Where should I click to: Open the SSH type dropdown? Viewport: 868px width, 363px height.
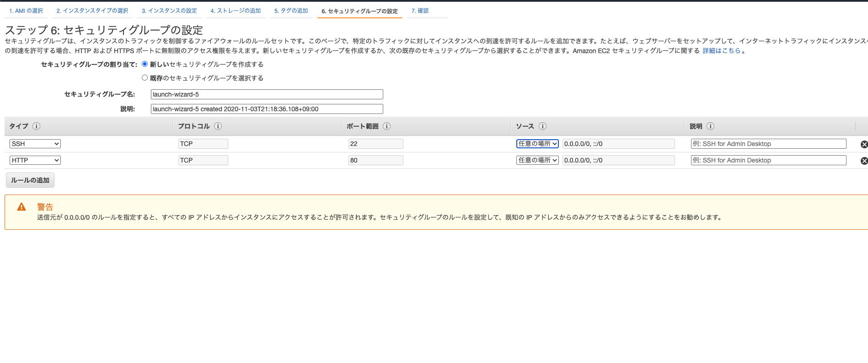(x=35, y=144)
